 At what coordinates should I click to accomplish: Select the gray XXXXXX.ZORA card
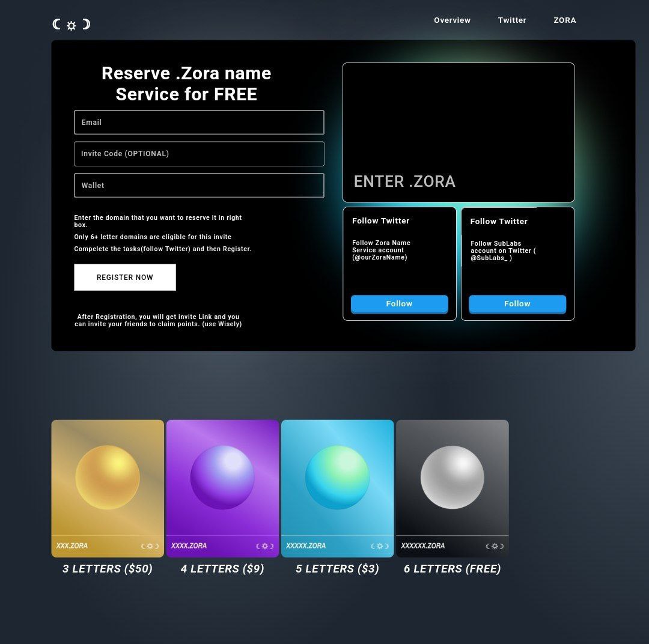pyautogui.click(x=452, y=488)
